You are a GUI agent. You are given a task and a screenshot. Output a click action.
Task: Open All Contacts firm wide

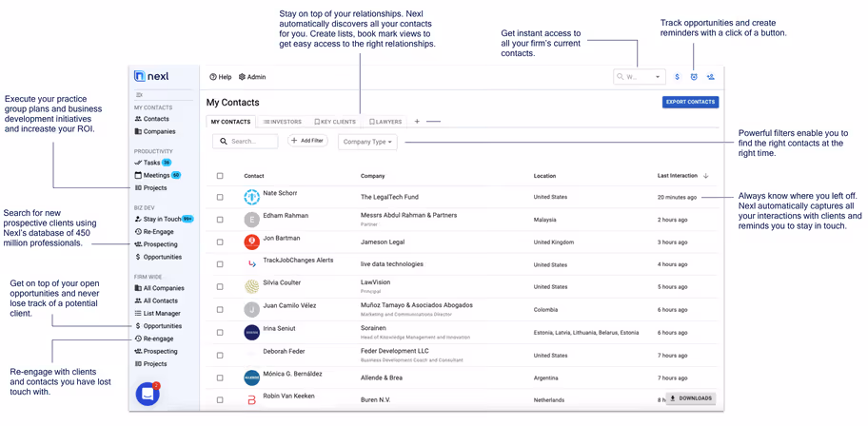point(155,301)
